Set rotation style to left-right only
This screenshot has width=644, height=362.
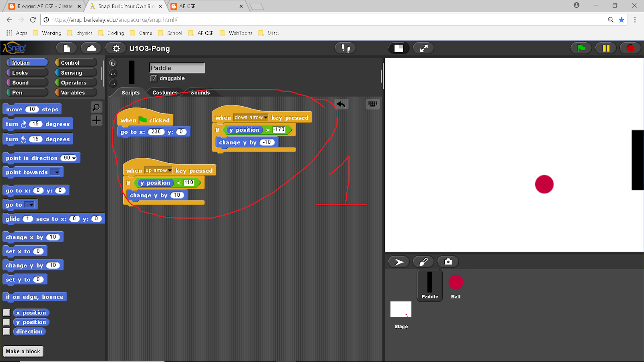113,74
